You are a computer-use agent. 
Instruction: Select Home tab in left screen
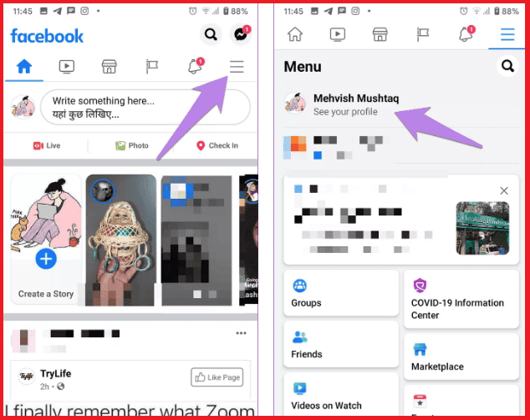click(x=24, y=66)
